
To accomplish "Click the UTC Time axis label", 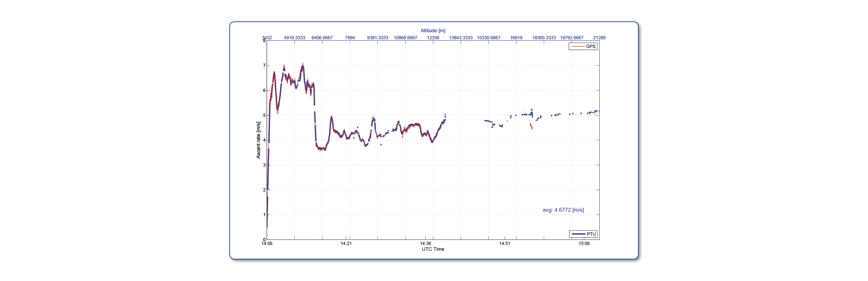I will 433,249.
